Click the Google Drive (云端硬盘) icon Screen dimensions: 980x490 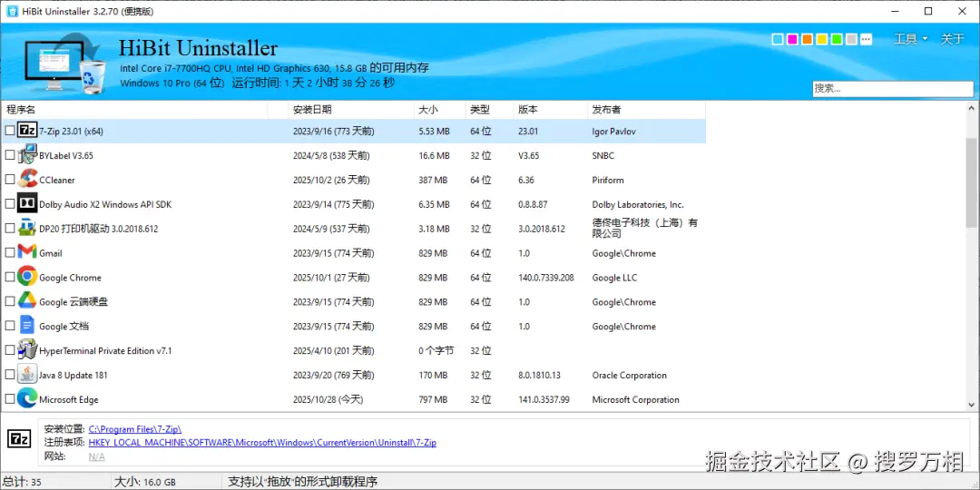click(x=27, y=301)
